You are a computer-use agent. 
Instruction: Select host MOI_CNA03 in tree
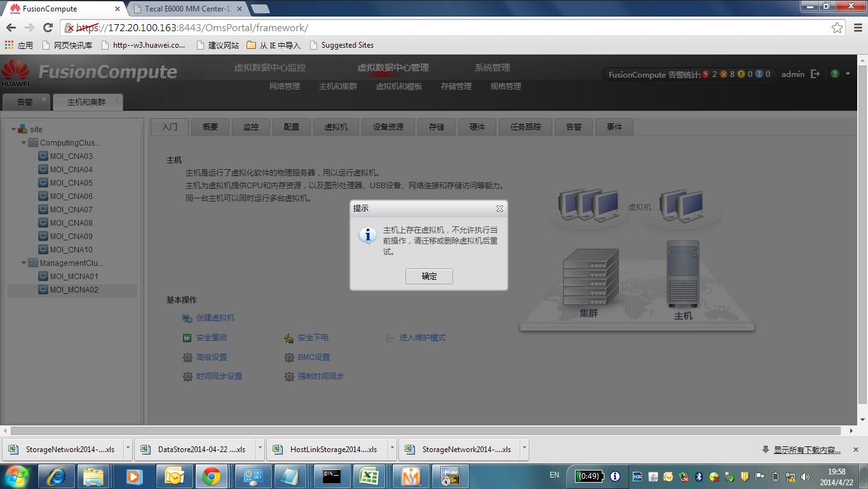pyautogui.click(x=71, y=156)
